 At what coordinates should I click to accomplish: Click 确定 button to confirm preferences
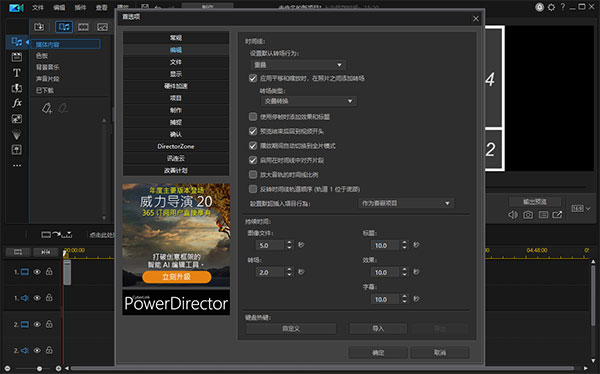(x=378, y=353)
